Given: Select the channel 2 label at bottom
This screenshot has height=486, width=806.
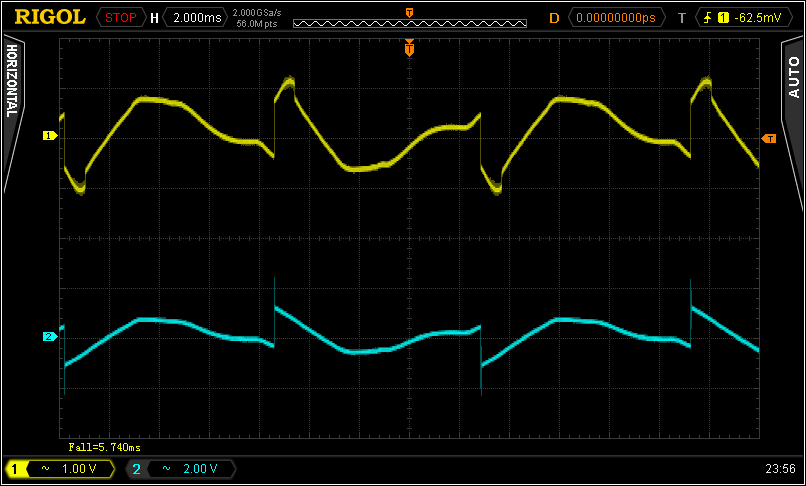Looking at the screenshot, I should pyautogui.click(x=136, y=469).
